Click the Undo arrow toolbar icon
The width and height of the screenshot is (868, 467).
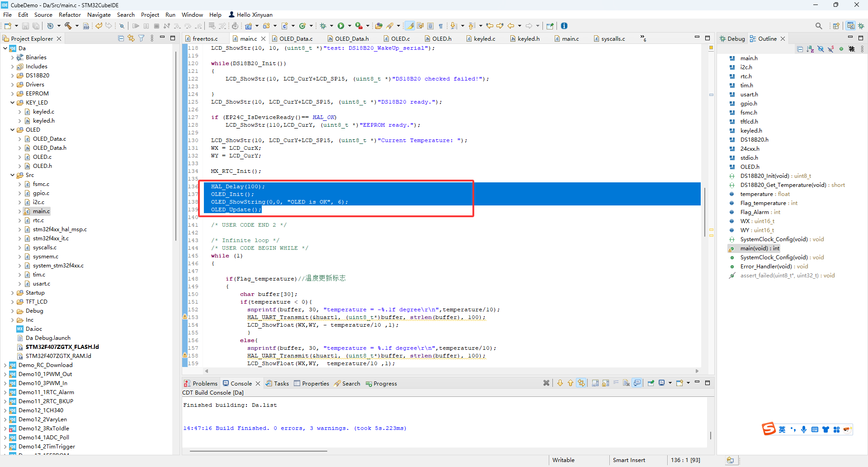(99, 26)
